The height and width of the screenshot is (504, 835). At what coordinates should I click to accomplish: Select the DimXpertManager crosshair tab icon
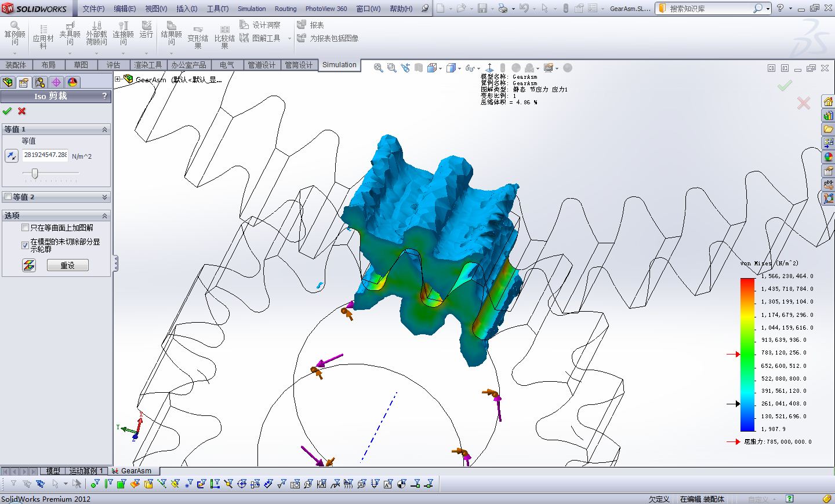(x=56, y=82)
